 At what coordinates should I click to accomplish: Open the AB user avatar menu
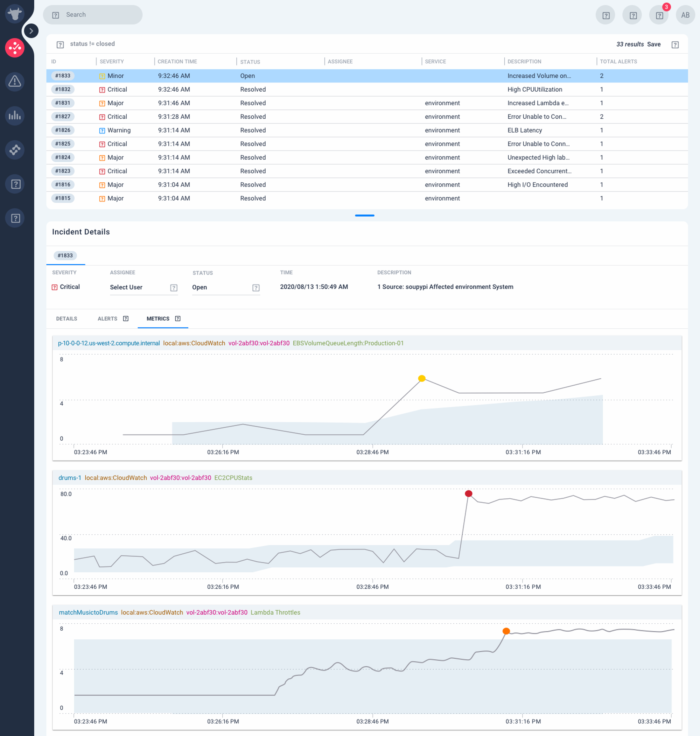(x=685, y=15)
